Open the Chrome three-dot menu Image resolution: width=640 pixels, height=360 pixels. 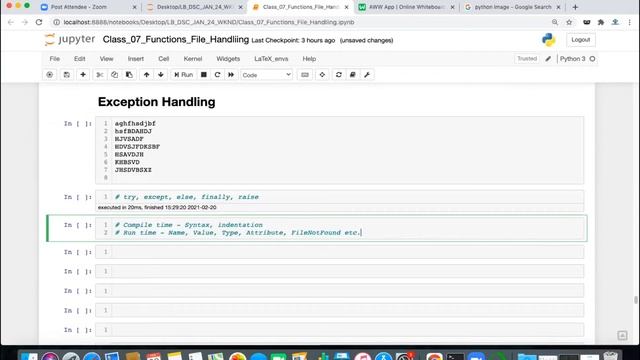point(629,22)
